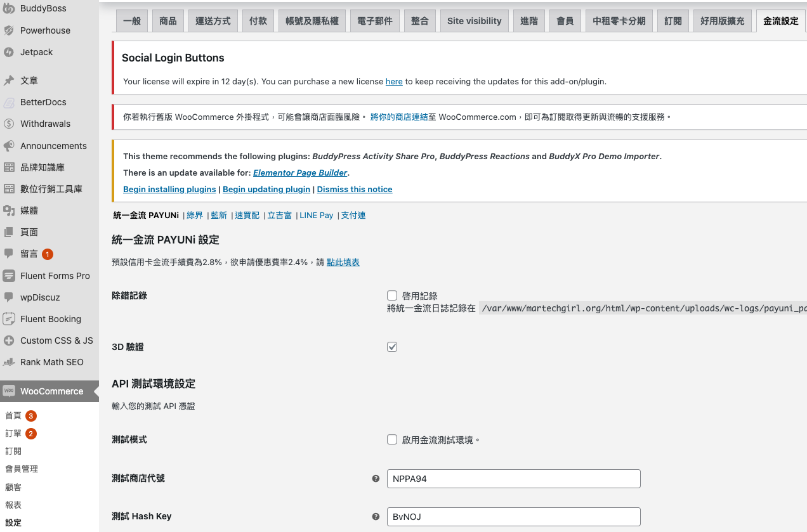The width and height of the screenshot is (807, 532).
Task: Open the 中租零卡分期 tab
Action: (x=619, y=21)
